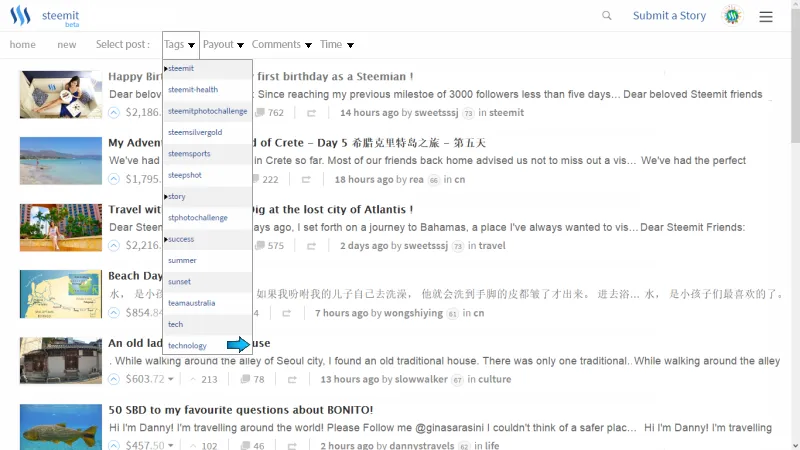800x450 pixels.
Task: Open the travel category link
Action: [492, 245]
